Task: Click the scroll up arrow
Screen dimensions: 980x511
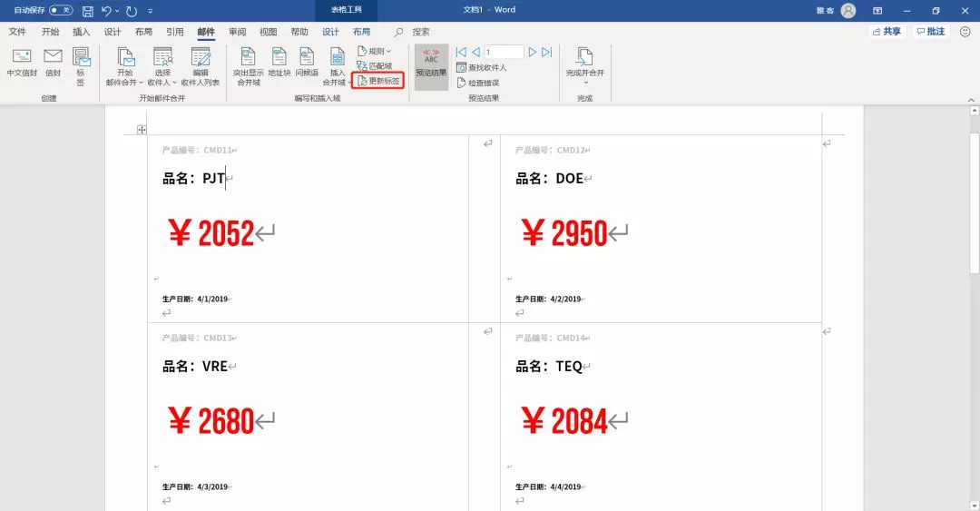Action: point(975,110)
